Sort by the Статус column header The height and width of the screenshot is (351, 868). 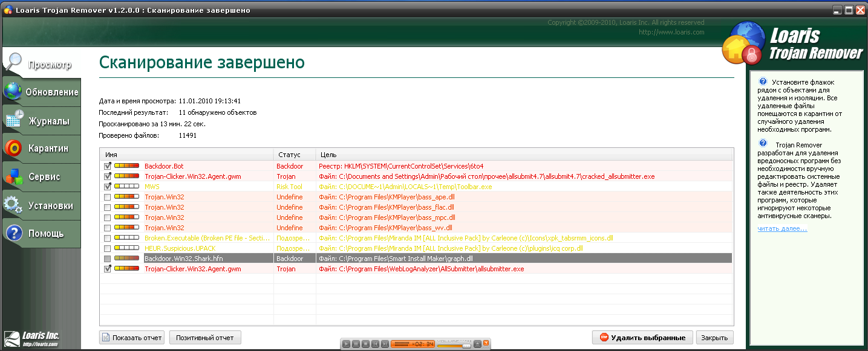(295, 155)
